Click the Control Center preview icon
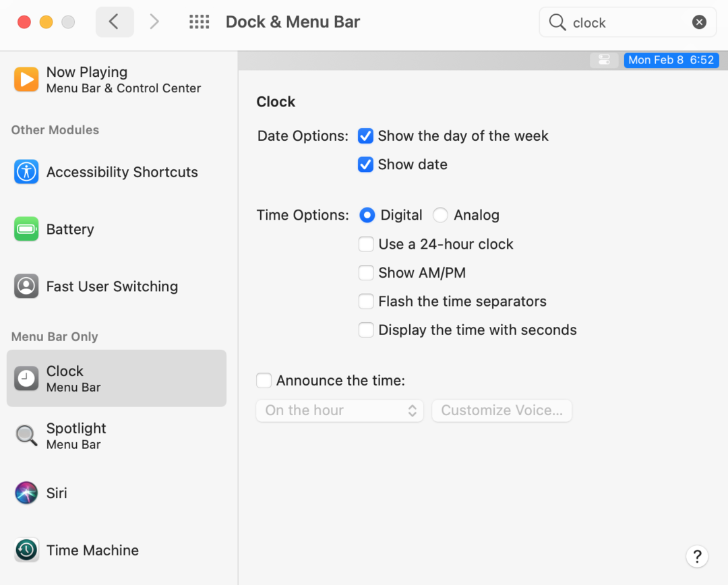The height and width of the screenshot is (585, 728). point(604,60)
